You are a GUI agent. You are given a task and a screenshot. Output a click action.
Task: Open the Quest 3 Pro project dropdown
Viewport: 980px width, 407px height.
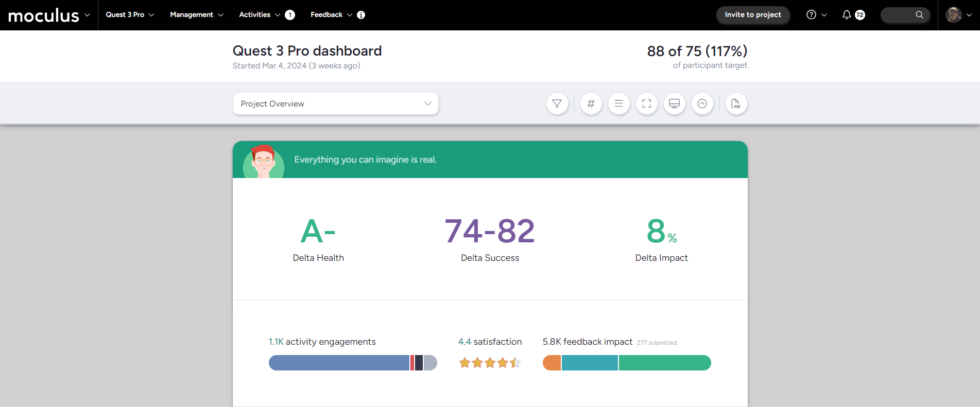(130, 15)
